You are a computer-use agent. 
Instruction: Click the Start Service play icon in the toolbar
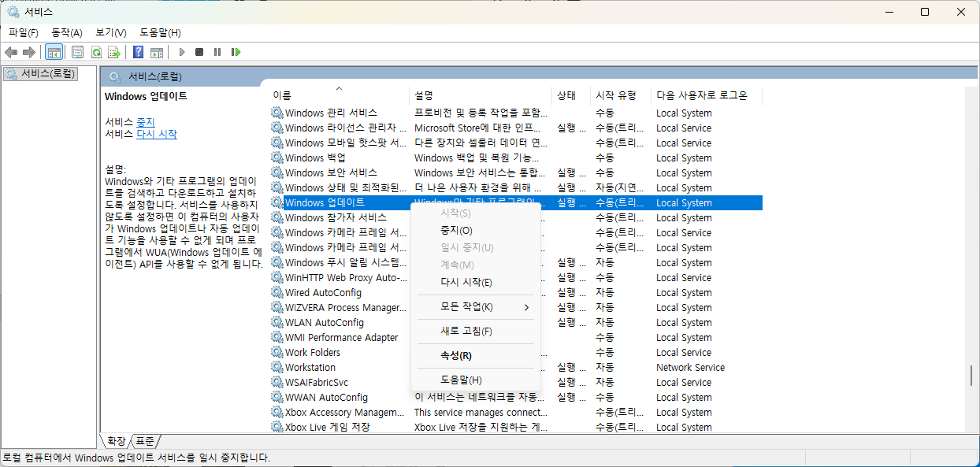(x=182, y=52)
